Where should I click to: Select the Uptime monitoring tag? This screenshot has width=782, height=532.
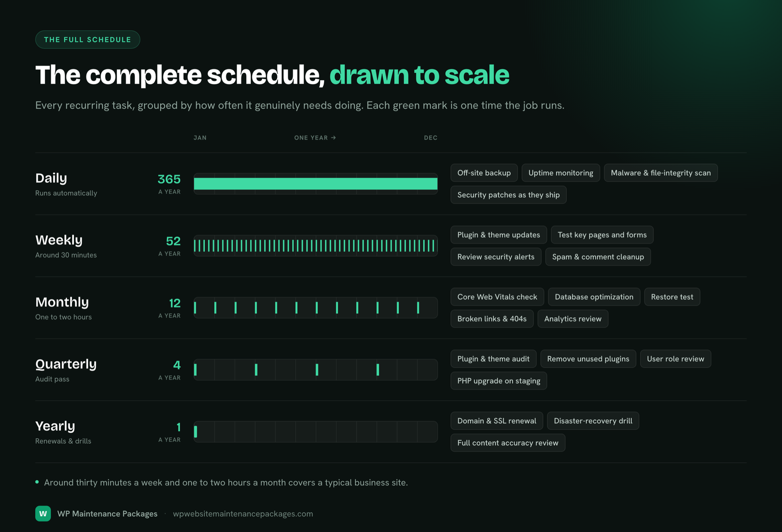pyautogui.click(x=561, y=173)
